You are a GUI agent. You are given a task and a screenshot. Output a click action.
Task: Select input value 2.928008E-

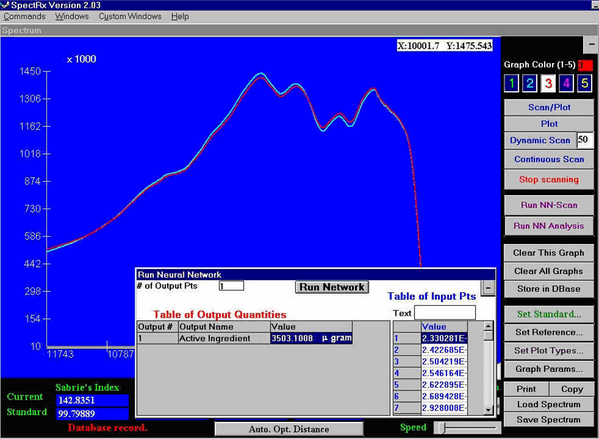(x=444, y=408)
